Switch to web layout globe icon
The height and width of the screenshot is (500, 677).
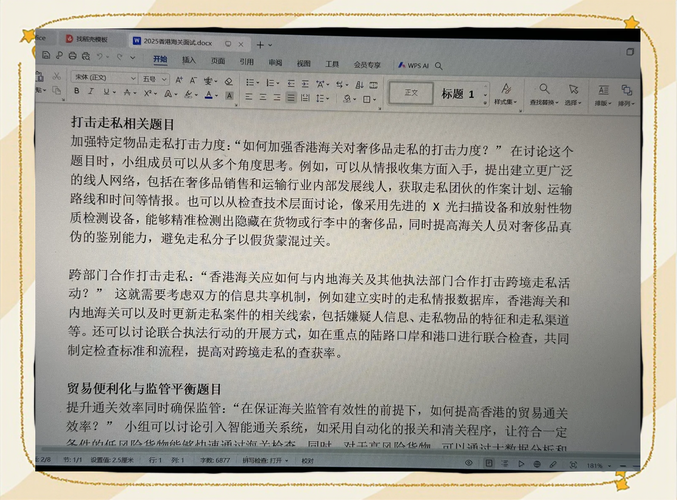point(537,464)
